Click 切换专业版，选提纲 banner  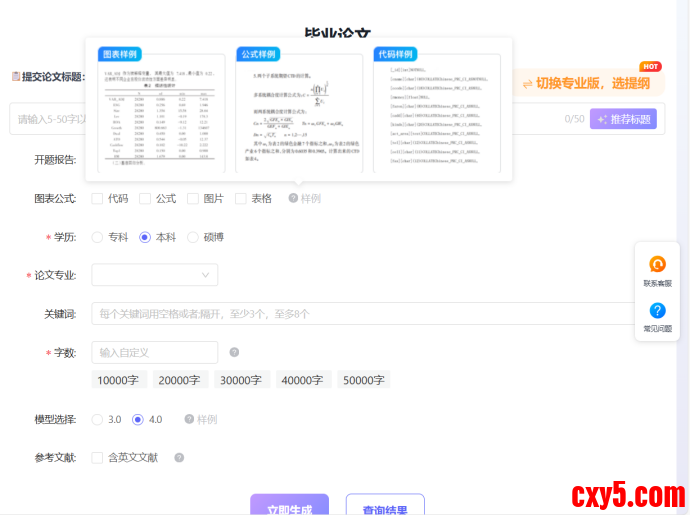[588, 83]
